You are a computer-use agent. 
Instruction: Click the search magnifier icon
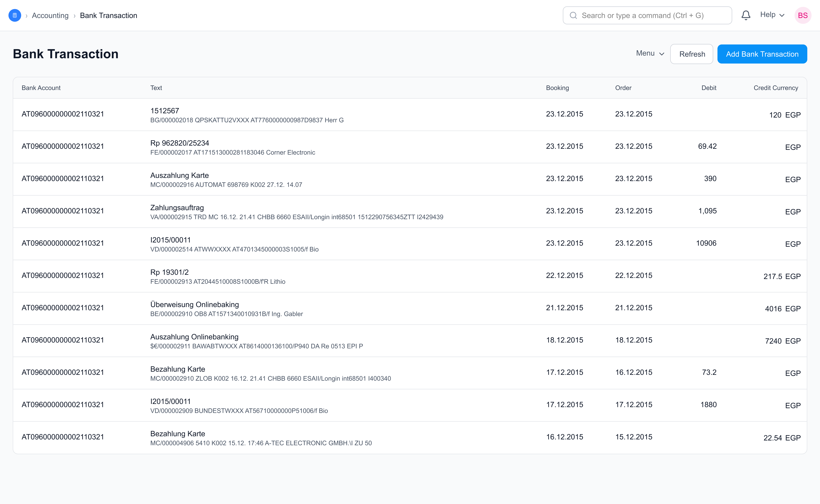point(573,15)
